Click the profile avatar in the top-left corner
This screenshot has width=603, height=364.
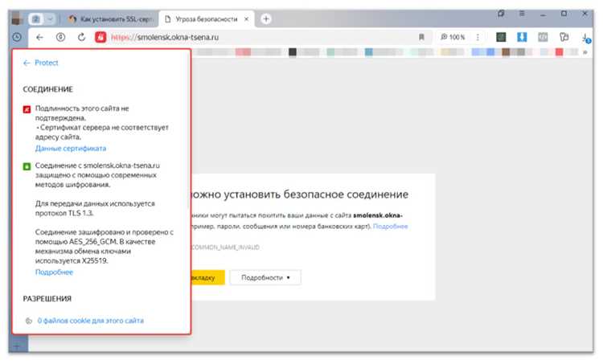pyautogui.click(x=17, y=18)
